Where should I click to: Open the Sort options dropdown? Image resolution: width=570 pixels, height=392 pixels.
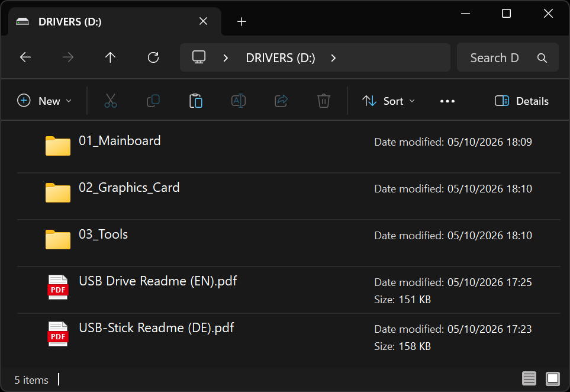tap(388, 101)
